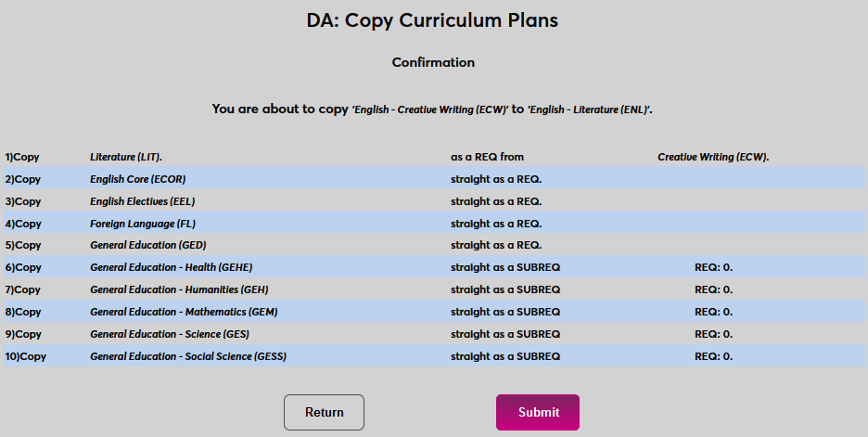This screenshot has width=868, height=437.
Task: Click General Education - Health (GEHE)
Action: tap(169, 268)
